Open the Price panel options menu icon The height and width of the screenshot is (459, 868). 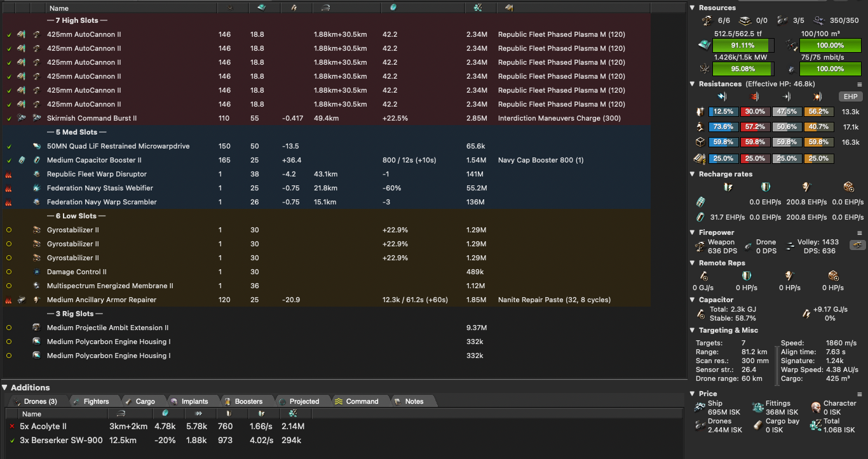click(860, 394)
